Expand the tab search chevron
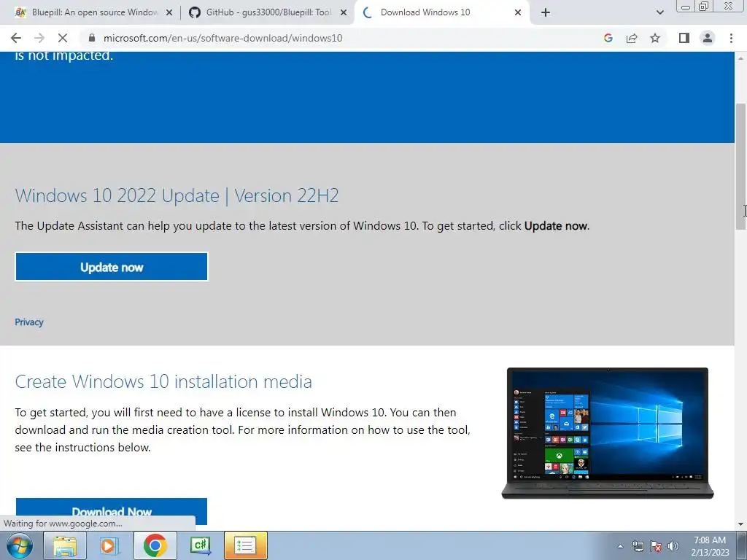Image resolution: width=747 pixels, height=560 pixels. tap(659, 13)
